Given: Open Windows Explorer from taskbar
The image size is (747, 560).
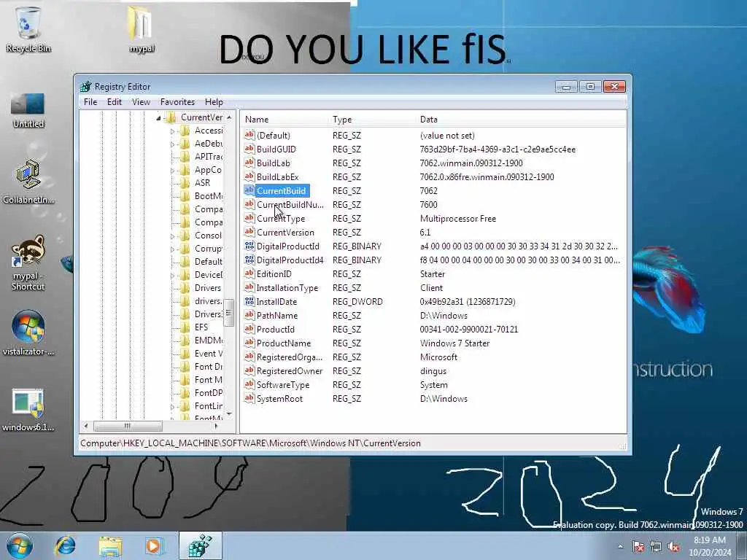Looking at the screenshot, I should click(x=111, y=545).
